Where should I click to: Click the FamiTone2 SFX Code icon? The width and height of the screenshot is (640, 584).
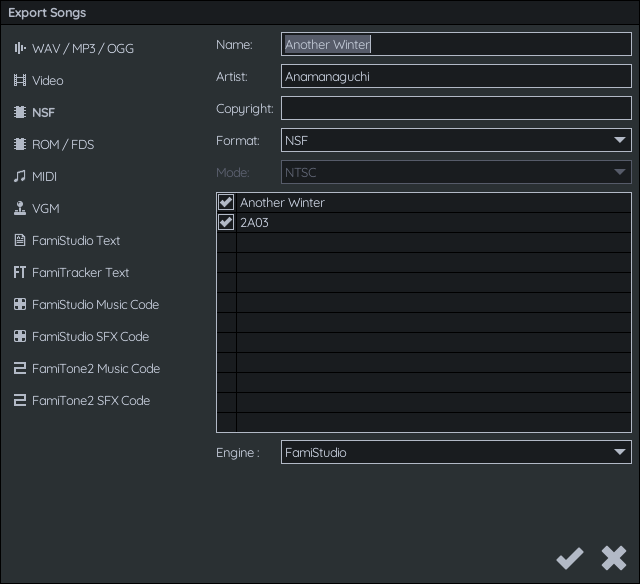20,400
